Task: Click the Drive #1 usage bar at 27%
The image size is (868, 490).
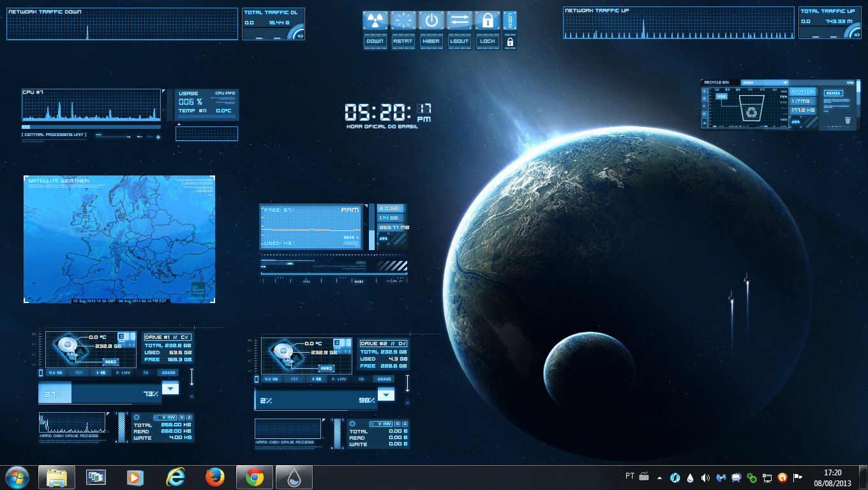Action: click(100, 394)
